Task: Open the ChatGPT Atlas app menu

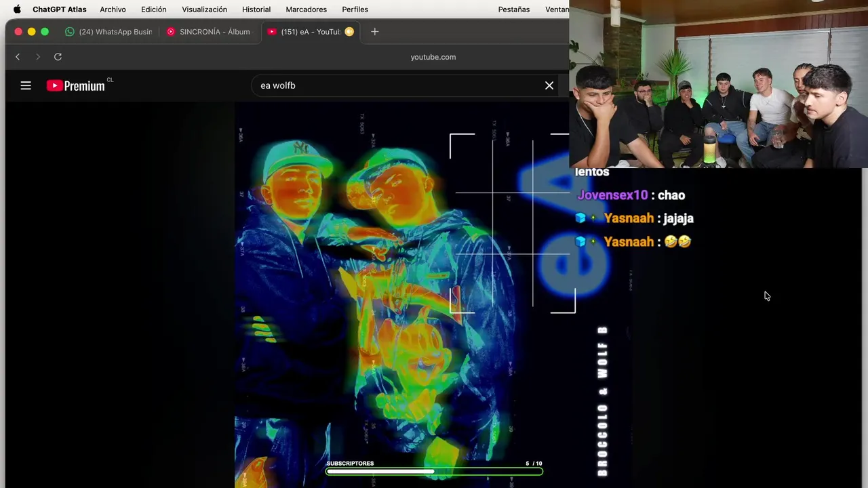Action: click(x=60, y=9)
